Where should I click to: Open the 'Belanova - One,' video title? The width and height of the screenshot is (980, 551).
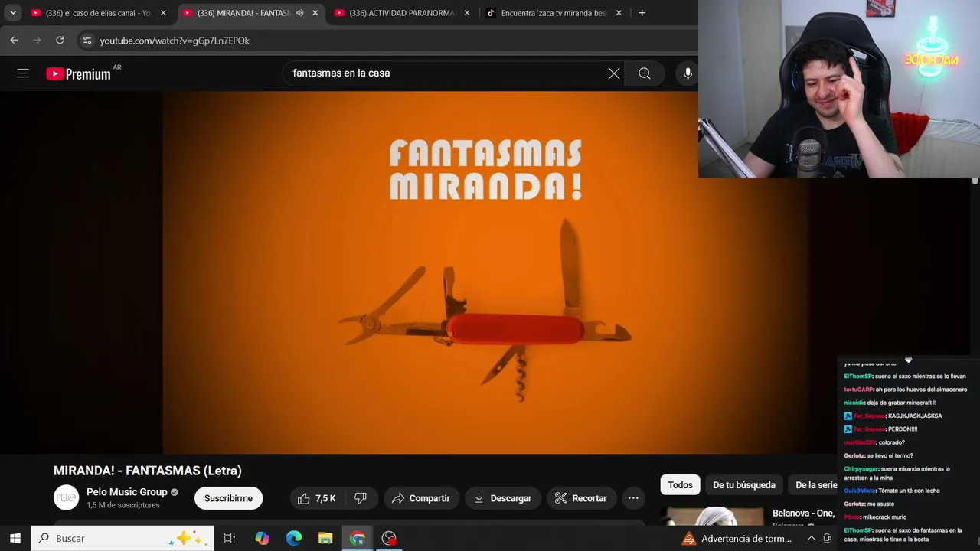(x=803, y=514)
